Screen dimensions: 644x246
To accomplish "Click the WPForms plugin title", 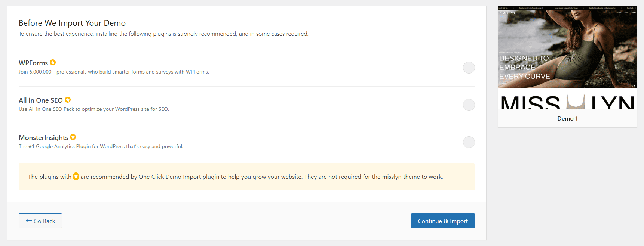I will [33, 63].
